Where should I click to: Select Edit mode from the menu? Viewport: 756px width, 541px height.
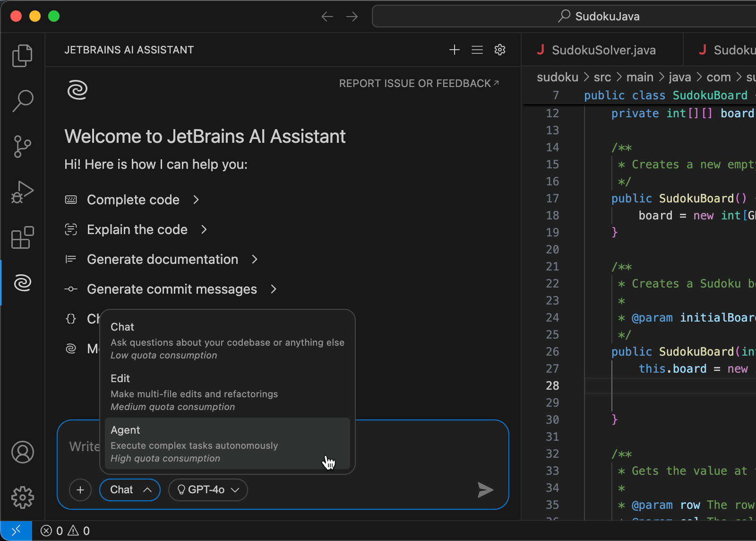tap(227, 392)
